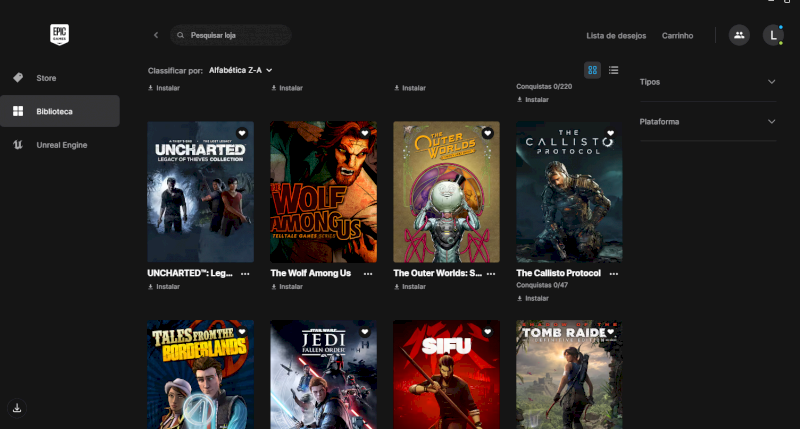The height and width of the screenshot is (429, 800).
Task: Toggle favorite heart on Sifu cover
Action: click(487, 332)
